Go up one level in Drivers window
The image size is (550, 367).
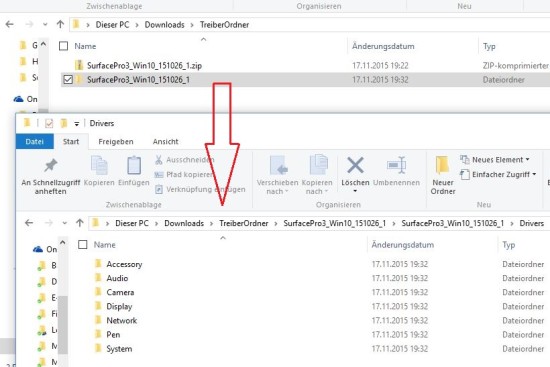click(x=80, y=223)
